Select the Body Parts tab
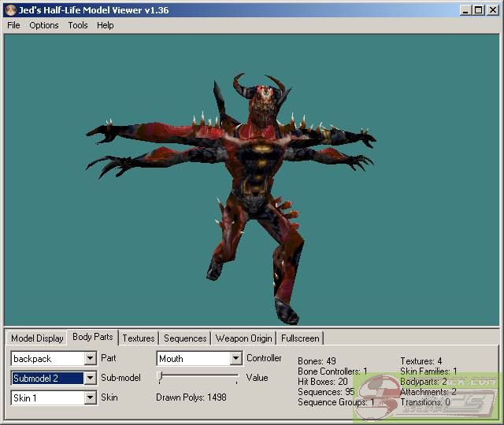Viewport: 504px width, 425px height. (x=93, y=337)
